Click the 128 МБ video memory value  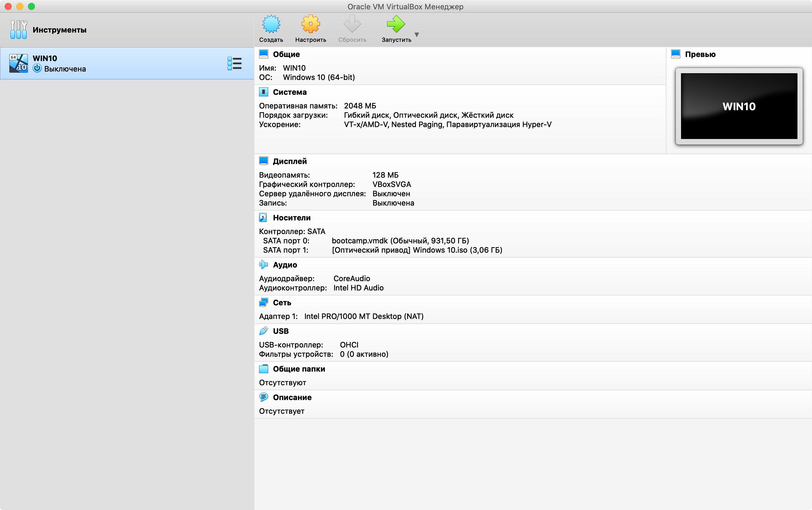click(385, 175)
